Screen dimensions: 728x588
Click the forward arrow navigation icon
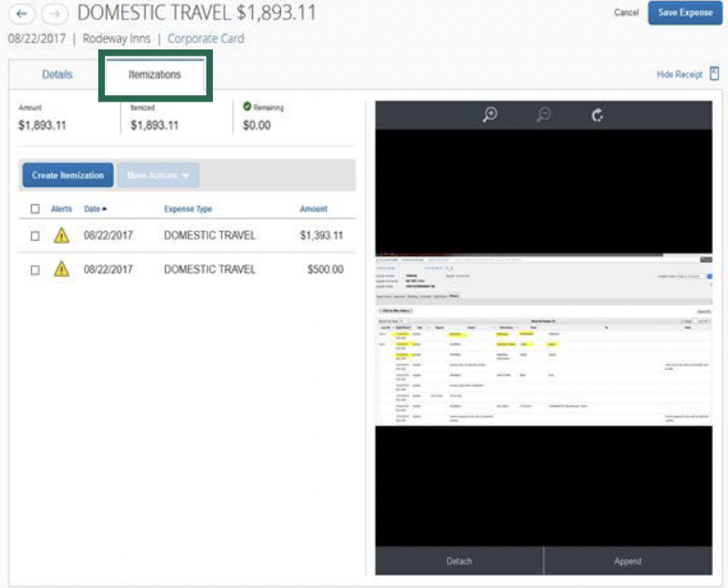pos(54,14)
